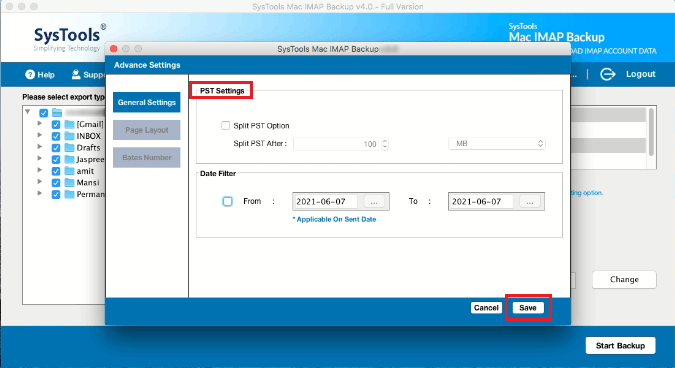This screenshot has height=368, width=675.
Task: Click the root account folder icon
Action: pyautogui.click(x=57, y=113)
